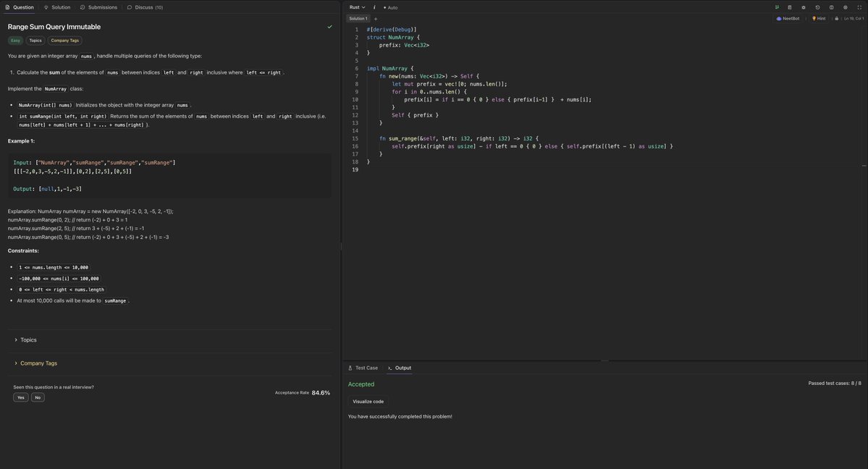Answer Yes to seen in real interview
Image resolution: width=868 pixels, height=469 pixels.
point(20,397)
